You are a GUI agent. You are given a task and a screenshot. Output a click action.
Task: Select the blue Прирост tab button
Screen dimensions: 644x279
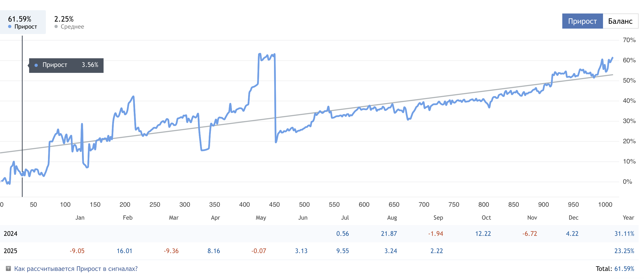click(x=582, y=21)
